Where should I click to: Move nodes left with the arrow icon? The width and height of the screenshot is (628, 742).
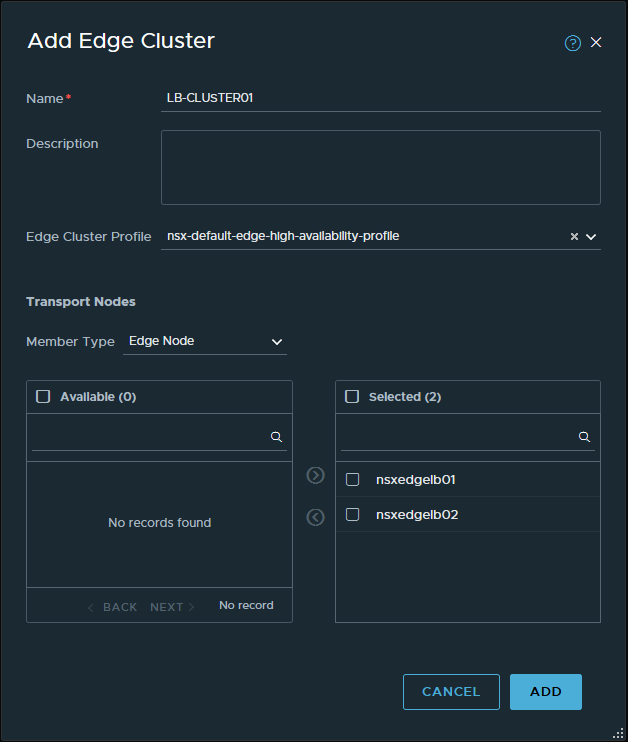click(315, 517)
